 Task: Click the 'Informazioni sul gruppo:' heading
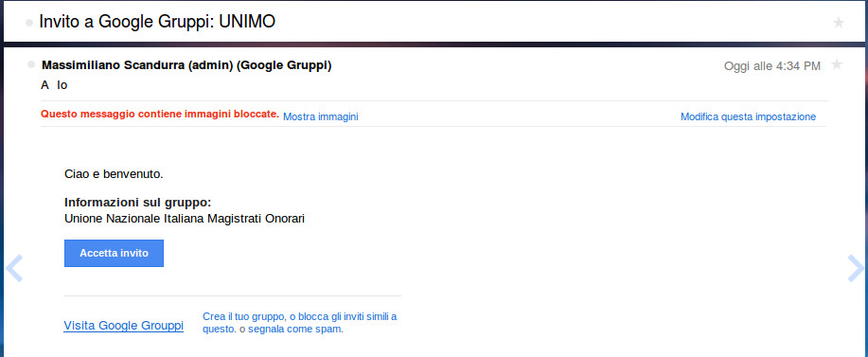click(x=138, y=202)
